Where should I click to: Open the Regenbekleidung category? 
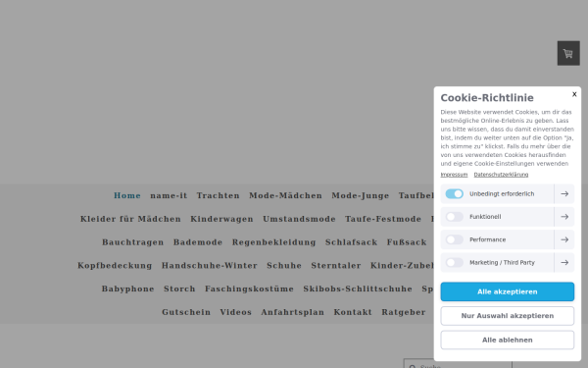(x=273, y=242)
